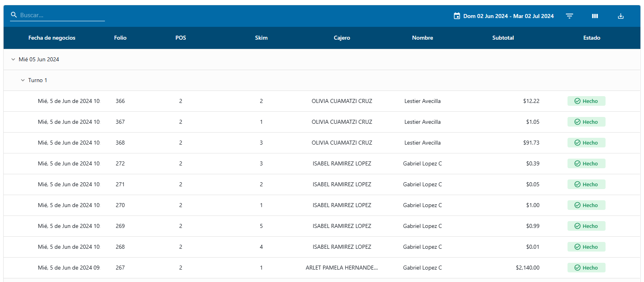The height and width of the screenshot is (282, 644).
Task: Open the filter list icon
Action: pyautogui.click(x=569, y=16)
